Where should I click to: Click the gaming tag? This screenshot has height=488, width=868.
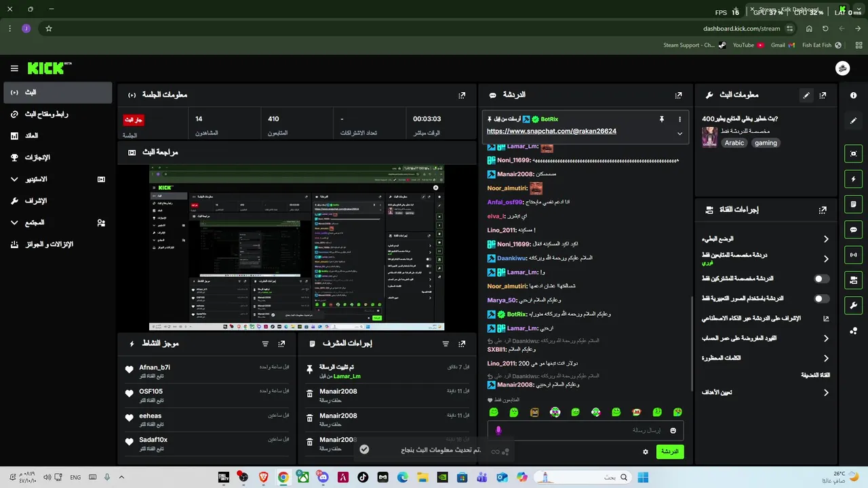tap(766, 143)
